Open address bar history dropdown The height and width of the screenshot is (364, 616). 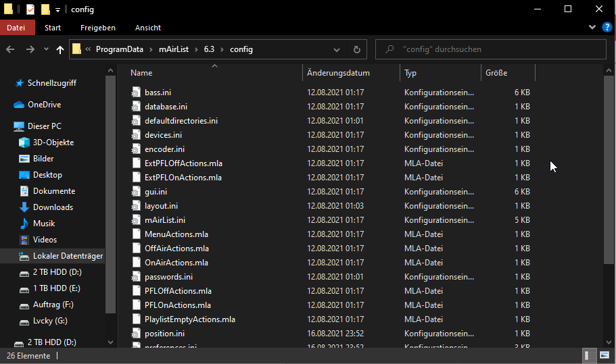[x=337, y=49]
